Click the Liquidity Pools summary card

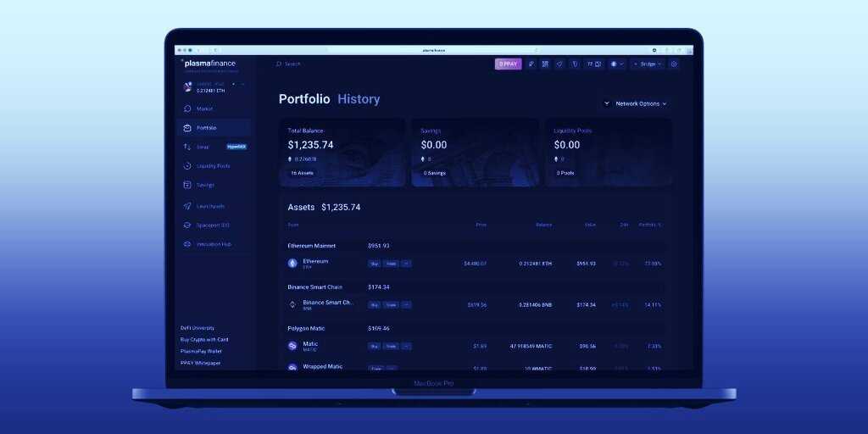pos(609,153)
